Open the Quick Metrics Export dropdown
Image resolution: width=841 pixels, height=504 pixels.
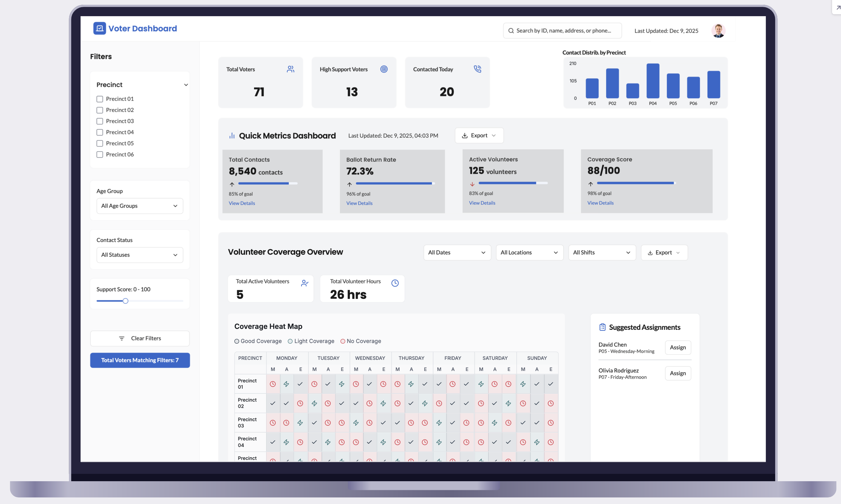click(x=479, y=135)
